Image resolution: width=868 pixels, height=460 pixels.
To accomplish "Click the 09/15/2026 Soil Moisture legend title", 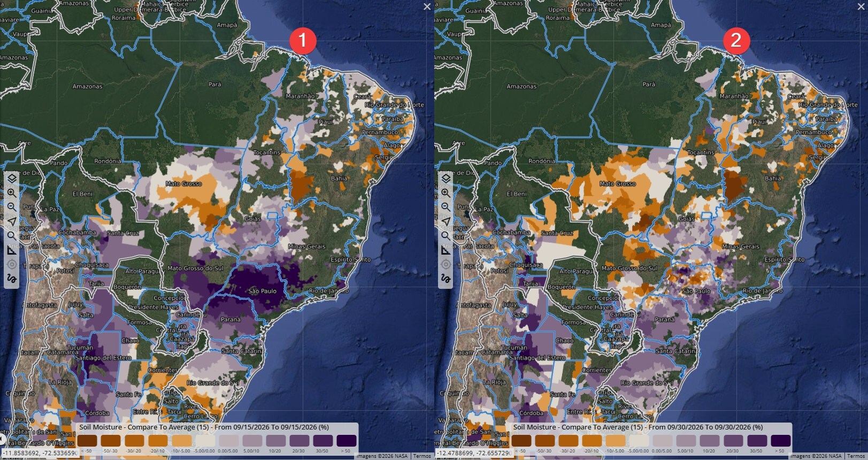I will 204,427.
